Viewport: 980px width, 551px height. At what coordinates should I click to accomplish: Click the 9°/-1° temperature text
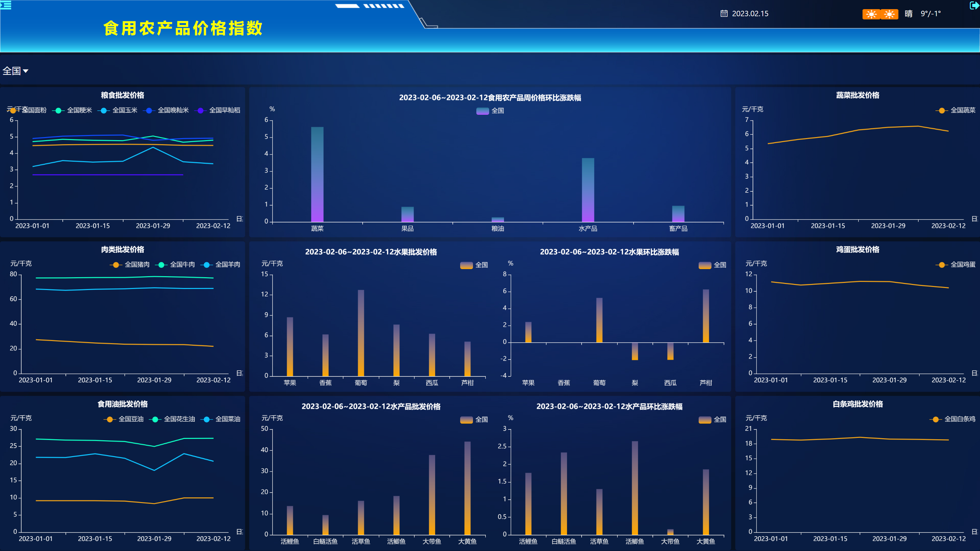930,14
